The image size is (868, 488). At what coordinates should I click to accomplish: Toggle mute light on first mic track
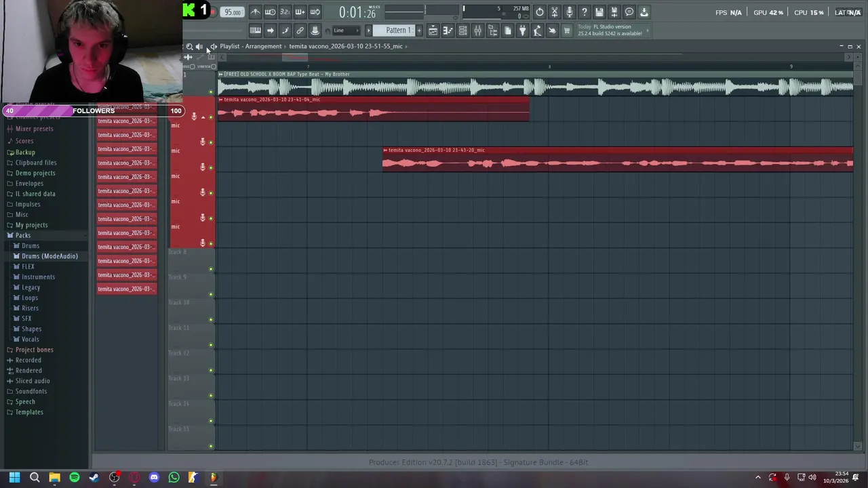coord(210,117)
